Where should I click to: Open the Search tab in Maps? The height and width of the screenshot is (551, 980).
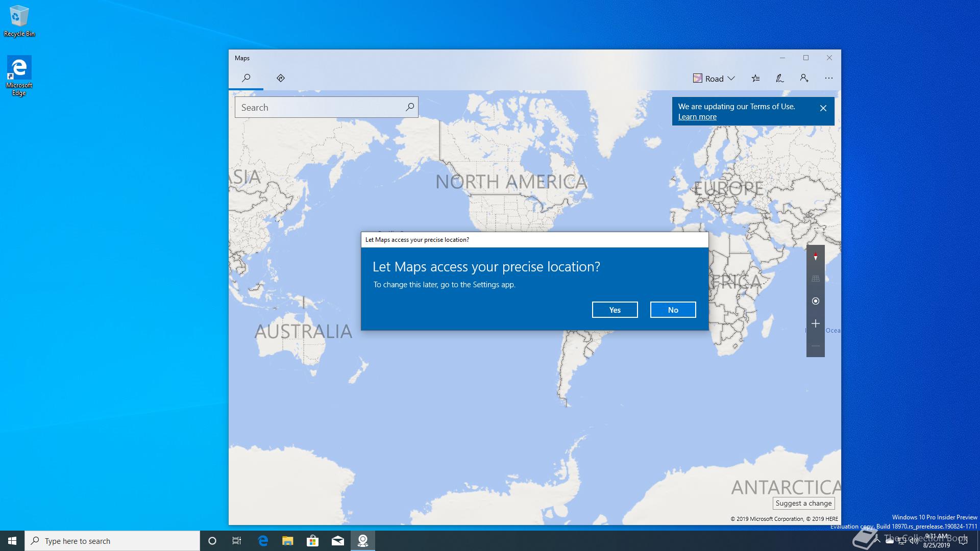coord(246,78)
